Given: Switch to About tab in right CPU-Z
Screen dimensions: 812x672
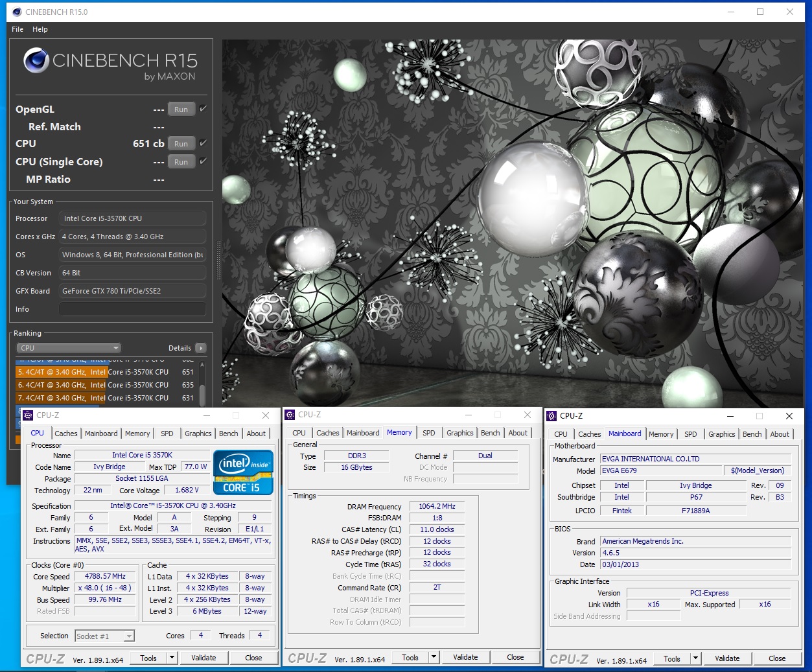Looking at the screenshot, I should point(780,434).
